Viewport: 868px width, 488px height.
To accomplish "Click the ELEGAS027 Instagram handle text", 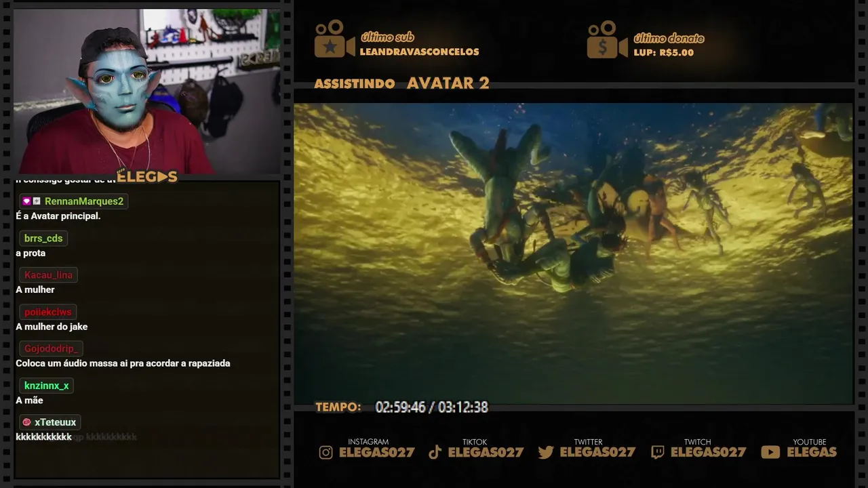I will [376, 452].
